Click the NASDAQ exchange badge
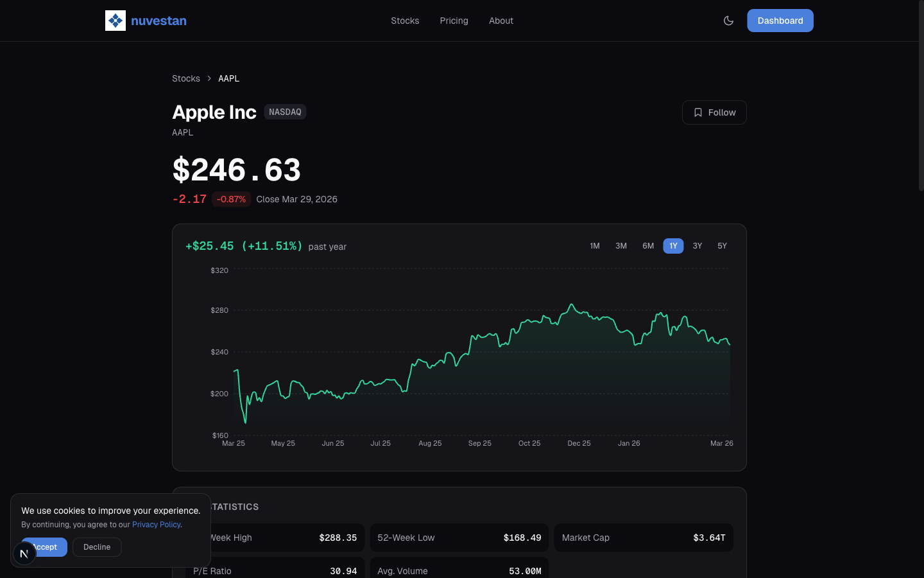 [x=285, y=112]
